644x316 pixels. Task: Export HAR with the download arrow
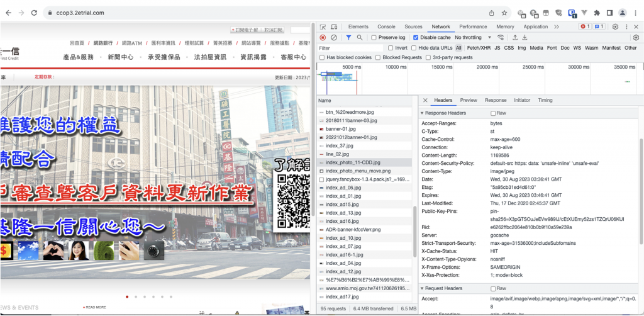coord(525,37)
